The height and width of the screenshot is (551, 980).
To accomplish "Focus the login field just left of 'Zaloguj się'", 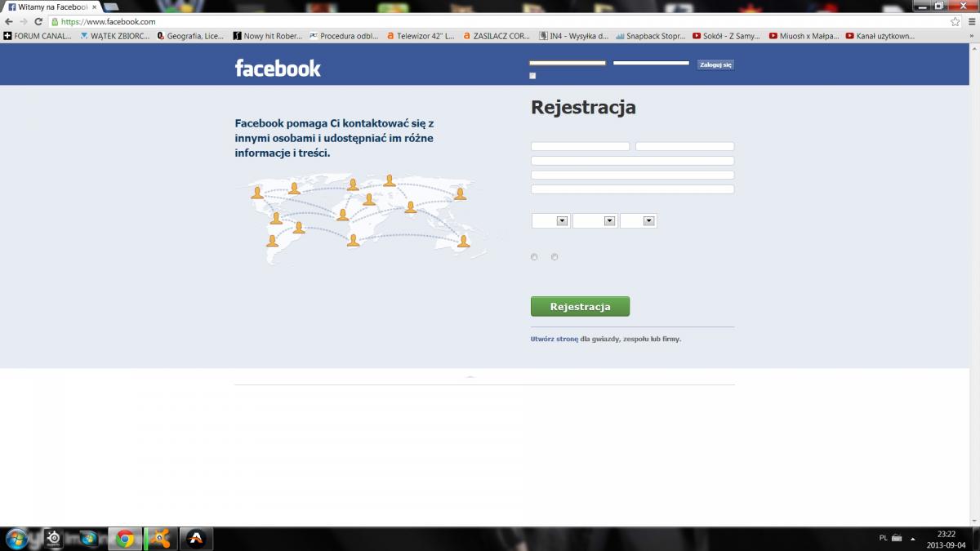I will [x=651, y=63].
